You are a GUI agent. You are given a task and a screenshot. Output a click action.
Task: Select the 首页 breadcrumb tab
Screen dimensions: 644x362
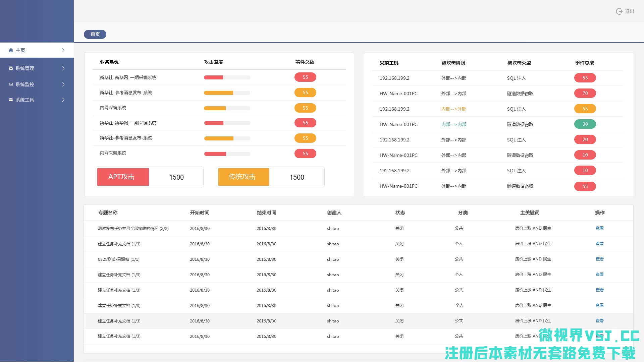point(95,34)
